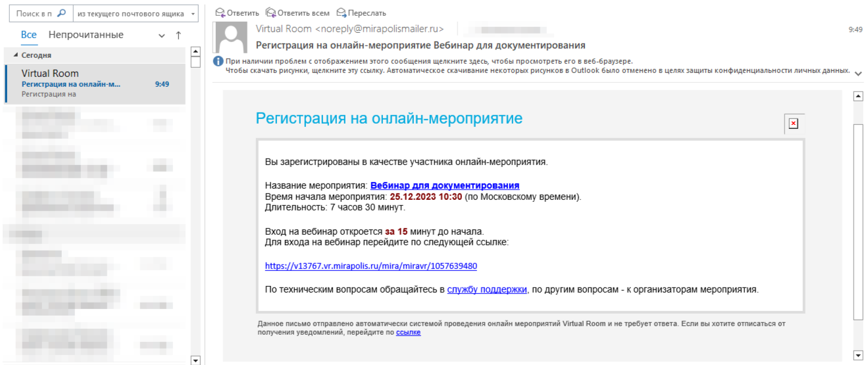The height and width of the screenshot is (365, 868).
Task: Click the unsubscribe ссылке link
Action: (x=408, y=333)
